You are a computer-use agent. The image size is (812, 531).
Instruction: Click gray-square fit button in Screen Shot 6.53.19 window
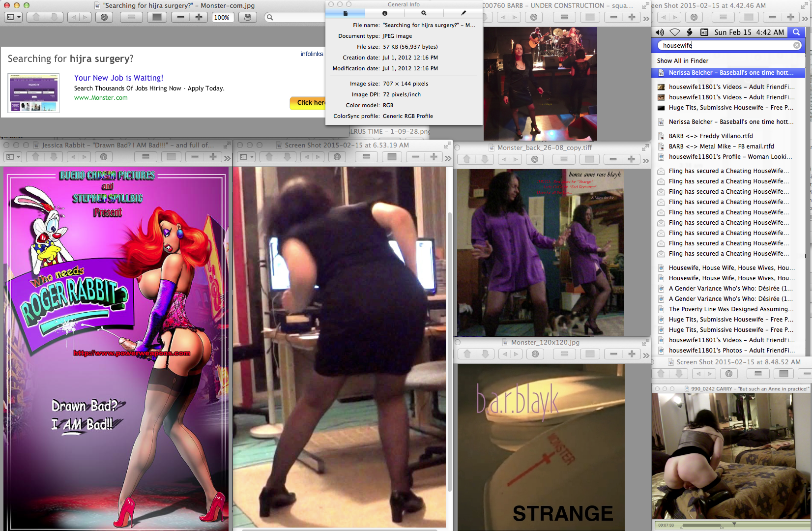pyautogui.click(x=392, y=157)
